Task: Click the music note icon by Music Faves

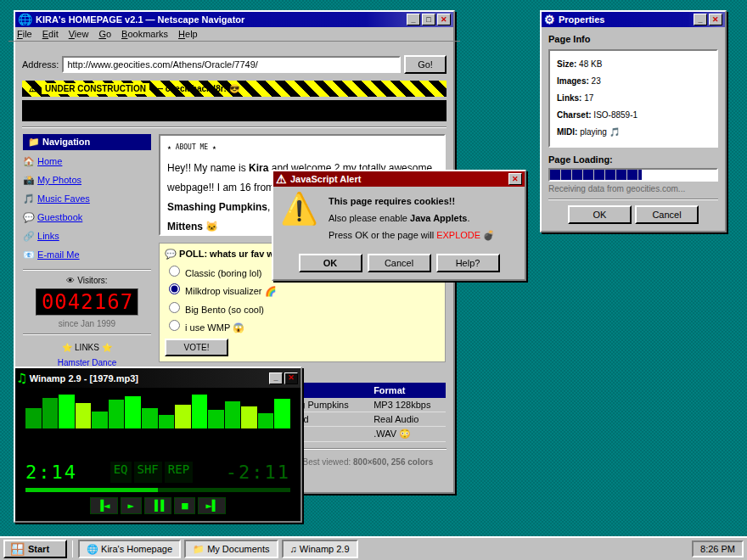Action: pos(29,199)
